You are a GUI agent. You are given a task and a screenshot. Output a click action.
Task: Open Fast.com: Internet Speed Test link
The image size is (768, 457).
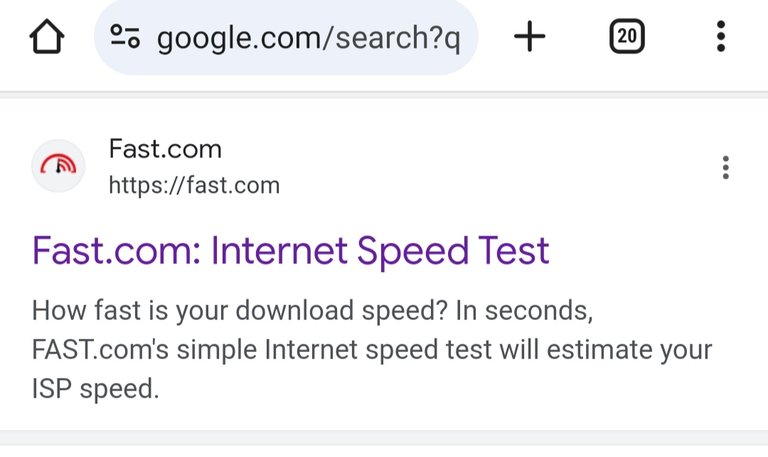click(290, 251)
